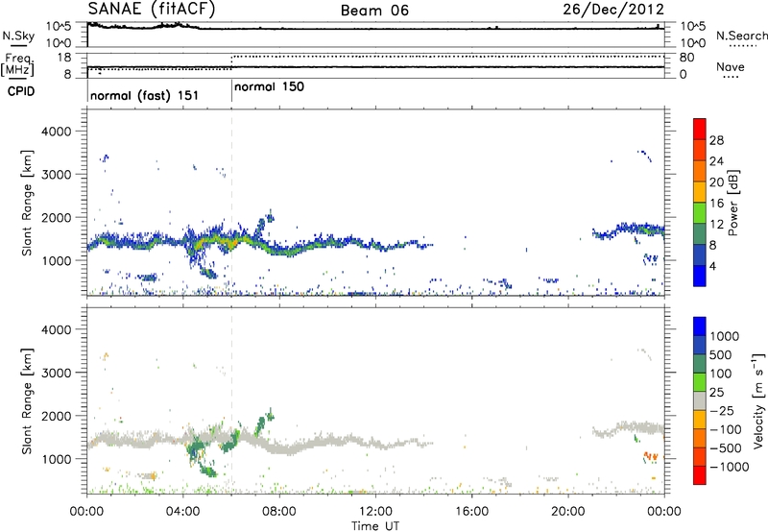This screenshot has height=532, width=768.
Task: Click the 'normal (fast) 151' CPID text
Action: coord(144,95)
